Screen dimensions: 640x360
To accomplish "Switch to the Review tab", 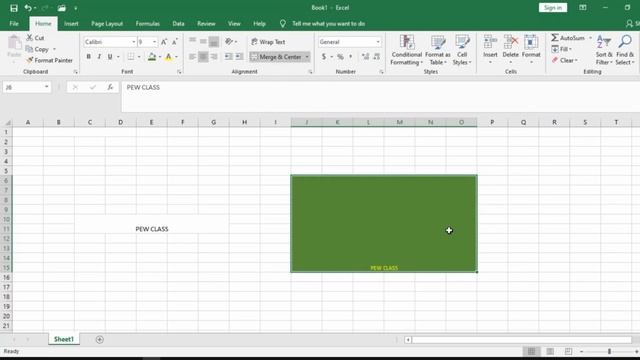I will [206, 24].
